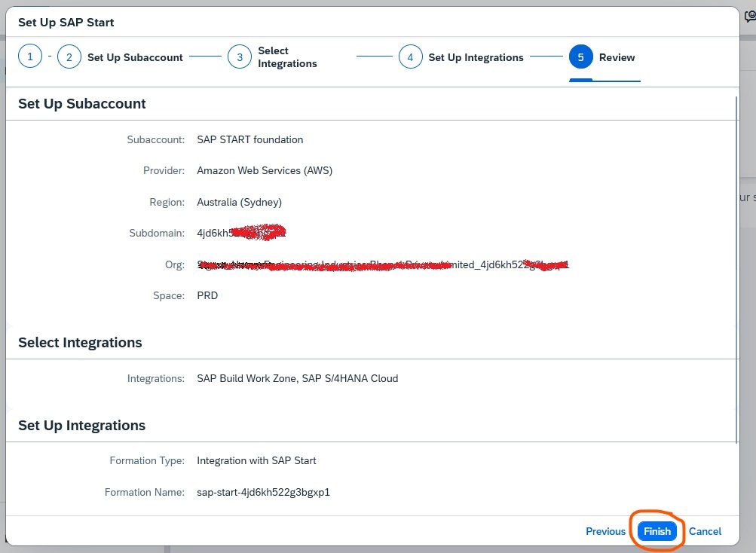The image size is (756, 553).
Task: Click the Select Integrations section heading
Action: pyautogui.click(x=80, y=342)
